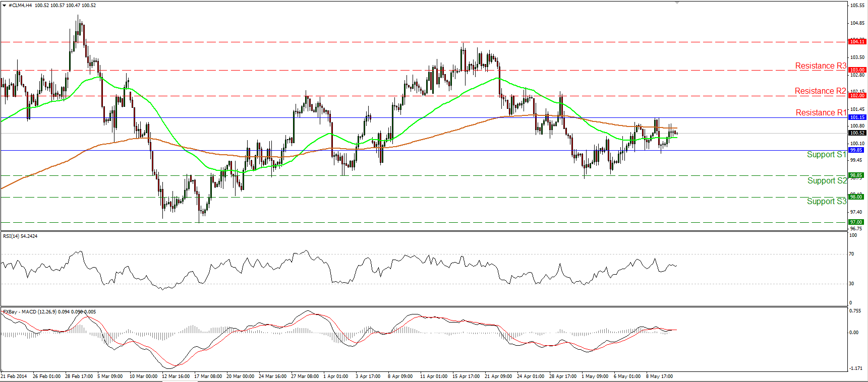
Task: Click the 1 May 09:00 time axis label
Action: (595, 376)
